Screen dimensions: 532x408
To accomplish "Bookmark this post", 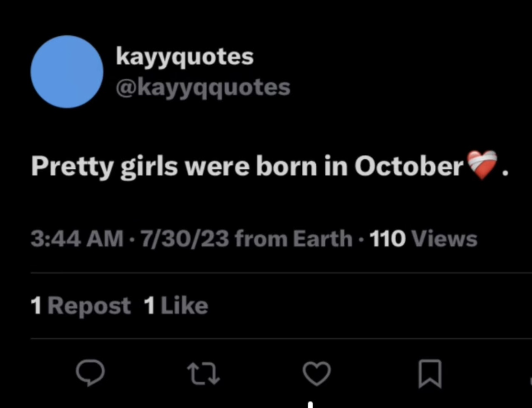I will pos(430,374).
